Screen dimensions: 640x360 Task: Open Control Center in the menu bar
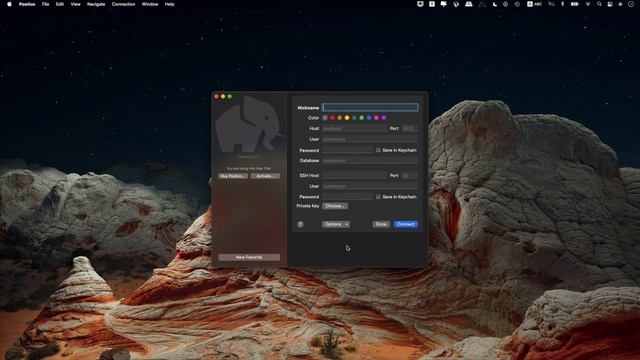click(609, 4)
